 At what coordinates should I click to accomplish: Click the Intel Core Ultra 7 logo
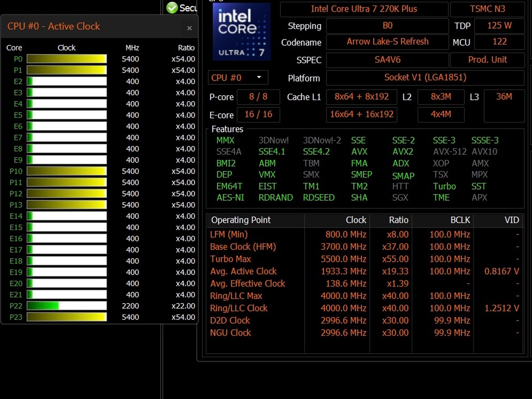tap(242, 32)
